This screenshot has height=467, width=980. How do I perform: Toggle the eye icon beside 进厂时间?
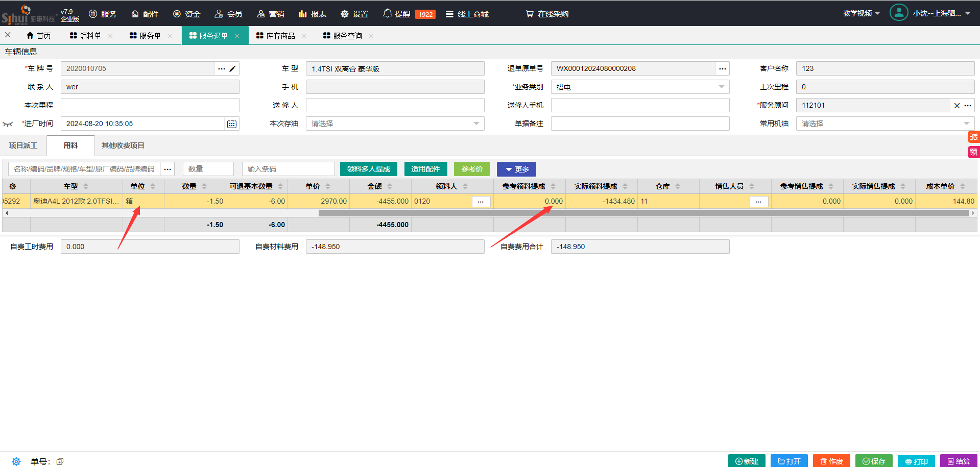click(x=8, y=124)
